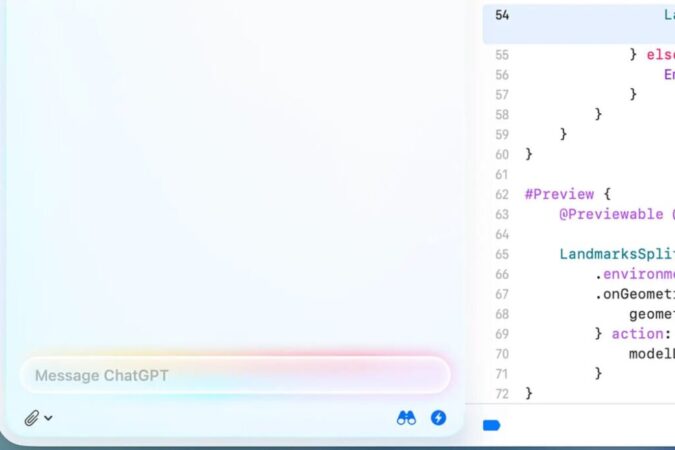Image resolution: width=675 pixels, height=450 pixels.
Task: Click the .environment modifier line
Action: pos(635,274)
